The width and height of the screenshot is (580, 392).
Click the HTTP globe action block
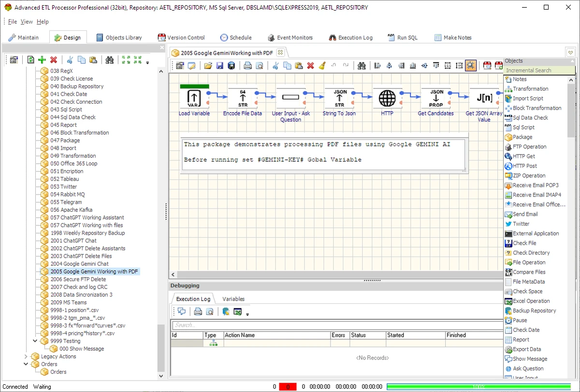pyautogui.click(x=387, y=98)
